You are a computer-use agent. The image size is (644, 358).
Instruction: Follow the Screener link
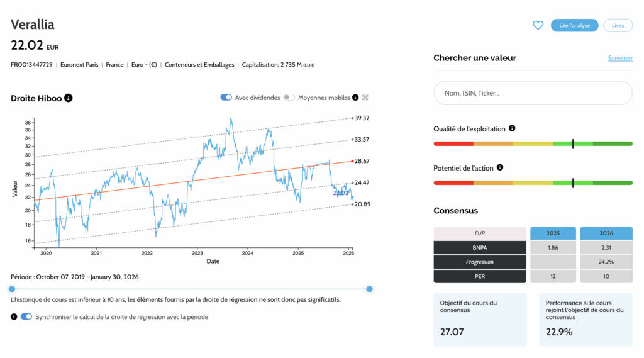tap(619, 58)
